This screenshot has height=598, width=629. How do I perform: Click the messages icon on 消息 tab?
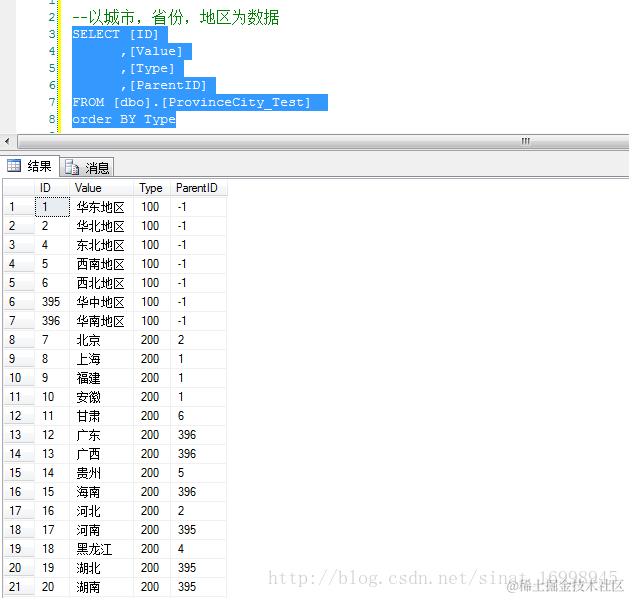point(72,167)
